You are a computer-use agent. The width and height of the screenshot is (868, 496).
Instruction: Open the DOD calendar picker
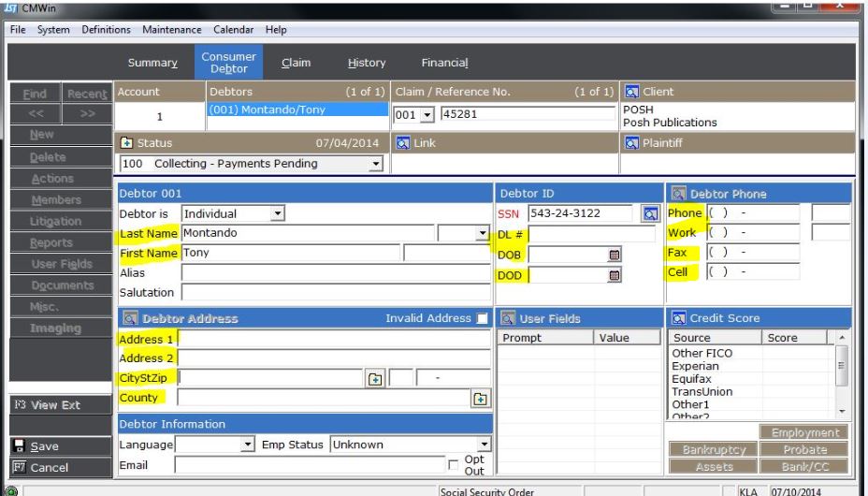(x=615, y=275)
